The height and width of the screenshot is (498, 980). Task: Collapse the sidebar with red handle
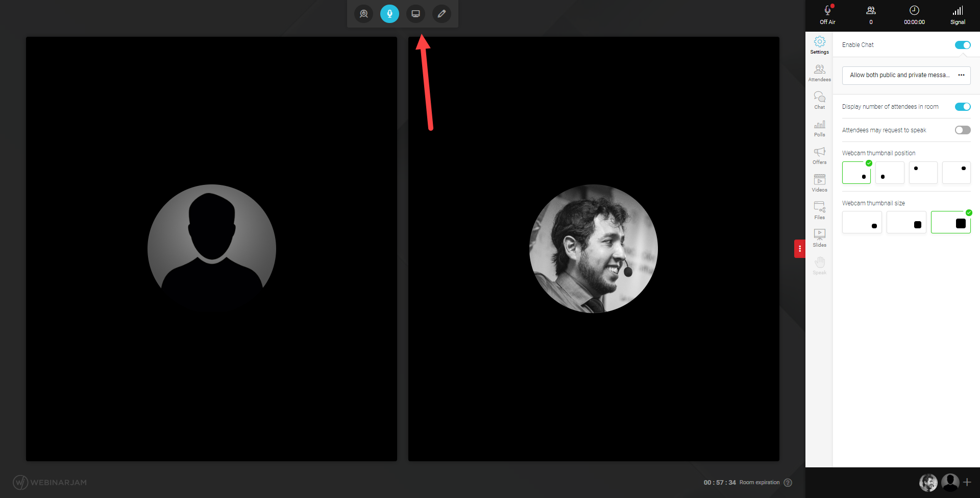tap(799, 249)
